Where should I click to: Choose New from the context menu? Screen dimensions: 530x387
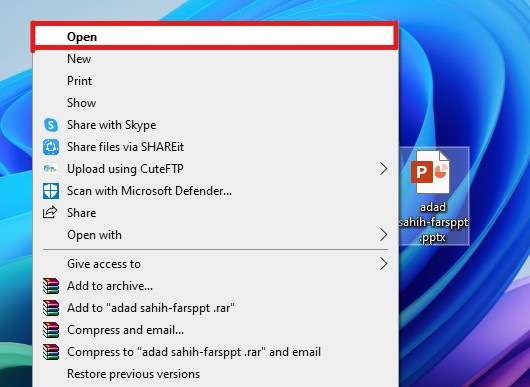pyautogui.click(x=215, y=59)
